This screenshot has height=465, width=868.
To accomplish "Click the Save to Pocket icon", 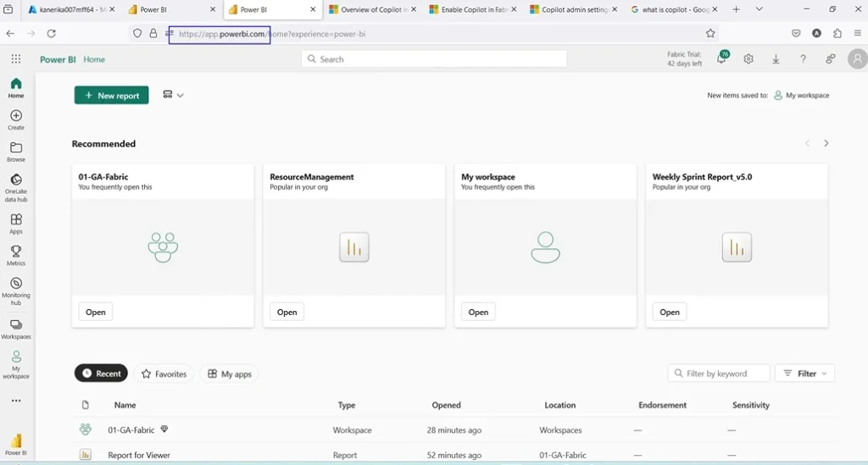I will 796,34.
